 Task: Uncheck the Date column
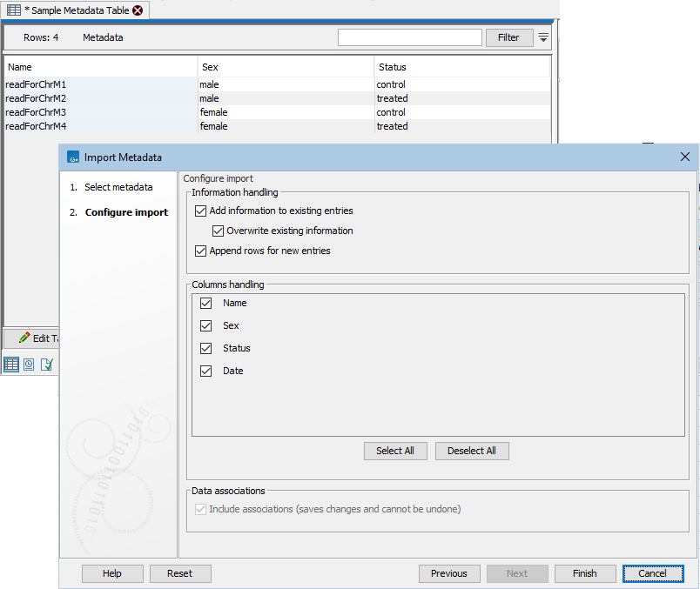pos(205,371)
